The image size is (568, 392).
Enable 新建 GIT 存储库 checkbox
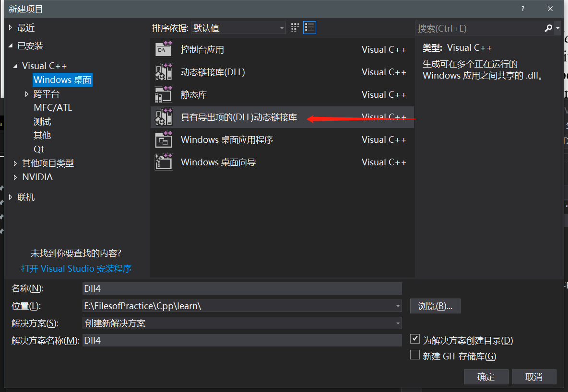pos(415,355)
